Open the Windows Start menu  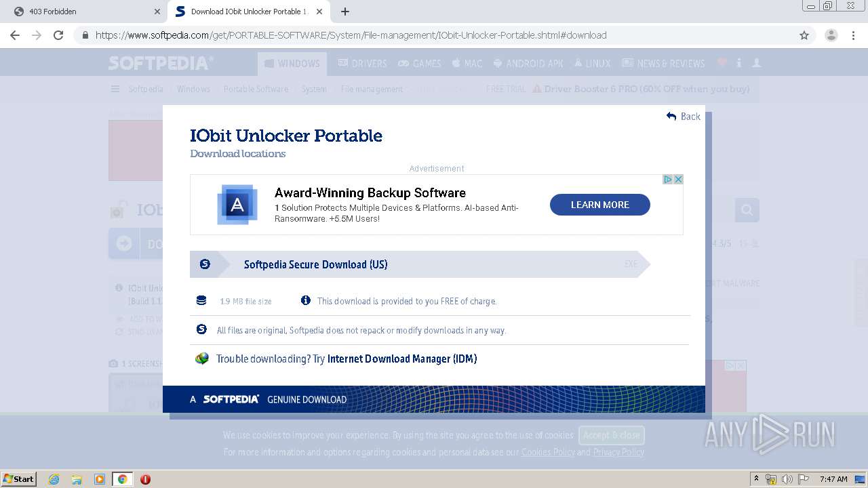[19, 479]
